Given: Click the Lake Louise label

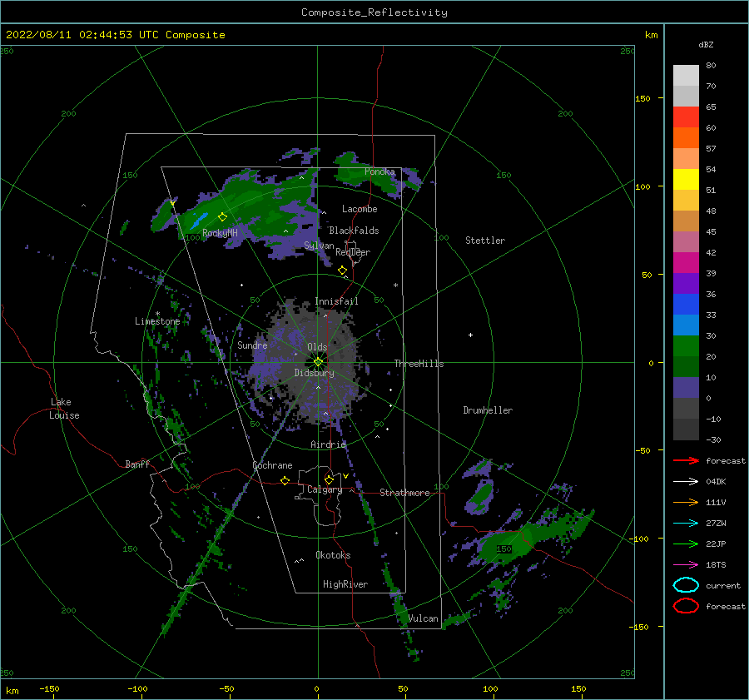Looking at the screenshot, I should pyautogui.click(x=64, y=409).
